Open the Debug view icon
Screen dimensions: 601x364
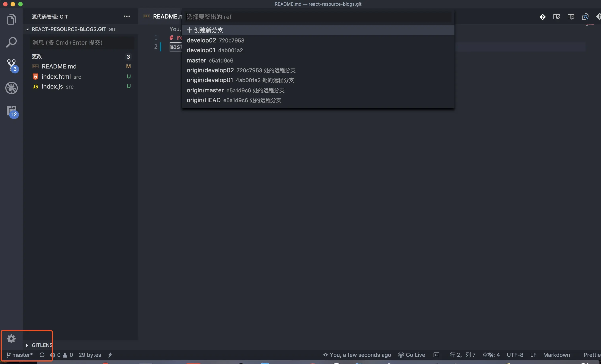pyautogui.click(x=11, y=88)
